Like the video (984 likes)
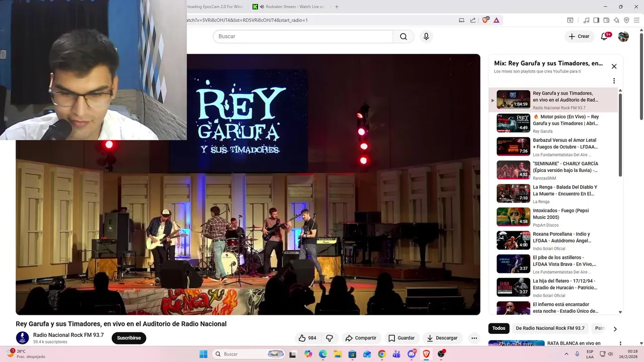 [x=307, y=338]
